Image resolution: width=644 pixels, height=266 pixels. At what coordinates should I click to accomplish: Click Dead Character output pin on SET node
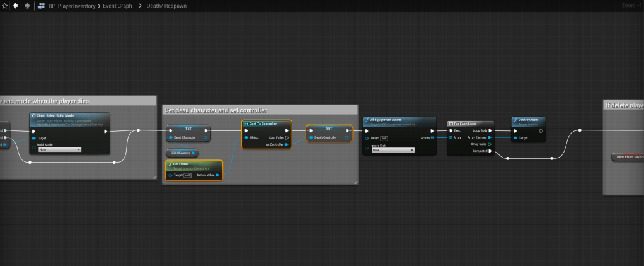[205, 137]
